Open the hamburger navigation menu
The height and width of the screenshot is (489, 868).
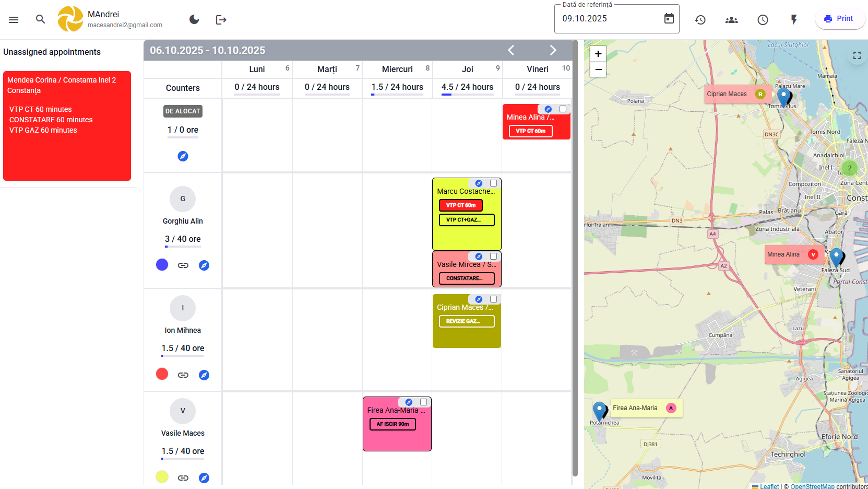[x=14, y=20]
